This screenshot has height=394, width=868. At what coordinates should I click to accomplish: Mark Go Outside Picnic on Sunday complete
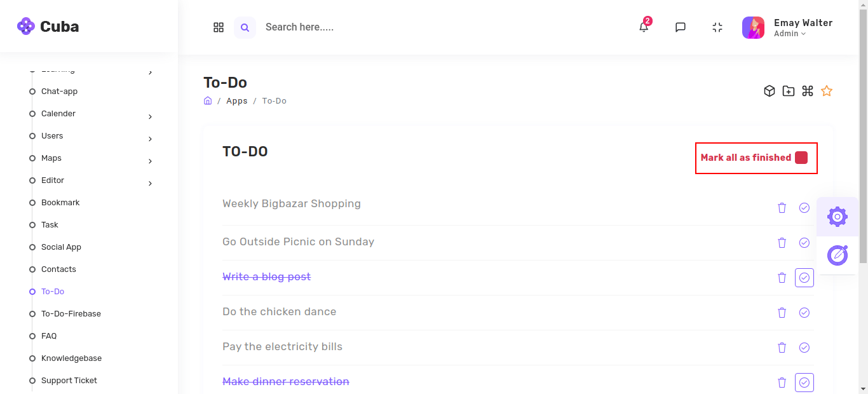804,243
